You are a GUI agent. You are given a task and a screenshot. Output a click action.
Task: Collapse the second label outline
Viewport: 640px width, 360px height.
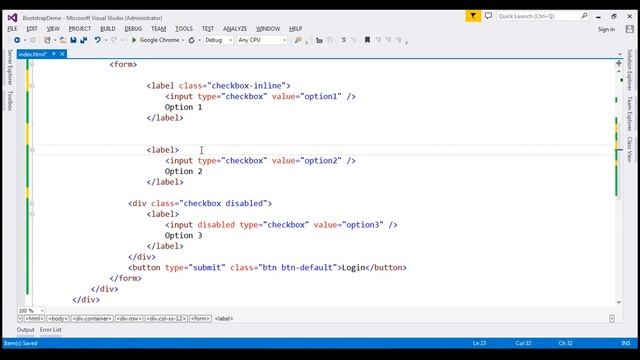click(x=32, y=150)
